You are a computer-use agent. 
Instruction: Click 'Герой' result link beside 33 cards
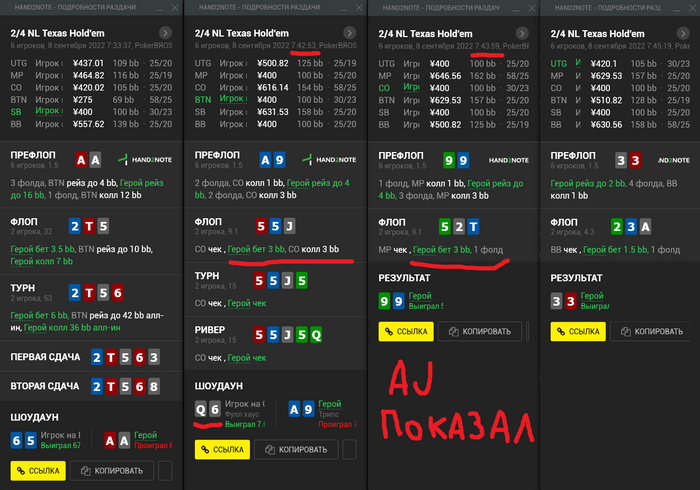[x=592, y=295]
